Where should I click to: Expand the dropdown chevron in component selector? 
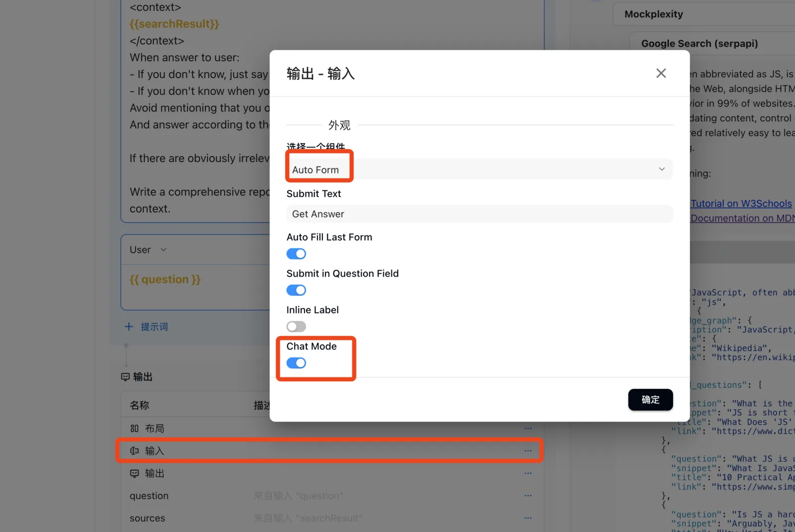[x=662, y=169]
